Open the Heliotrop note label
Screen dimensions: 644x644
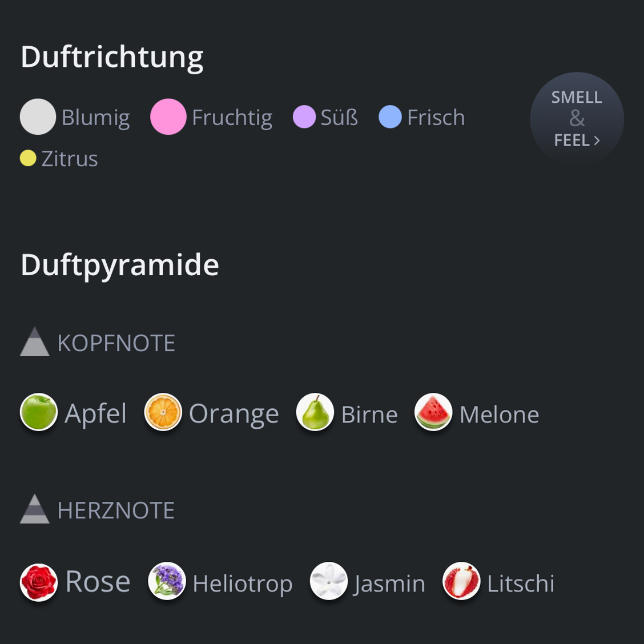pyautogui.click(x=242, y=584)
